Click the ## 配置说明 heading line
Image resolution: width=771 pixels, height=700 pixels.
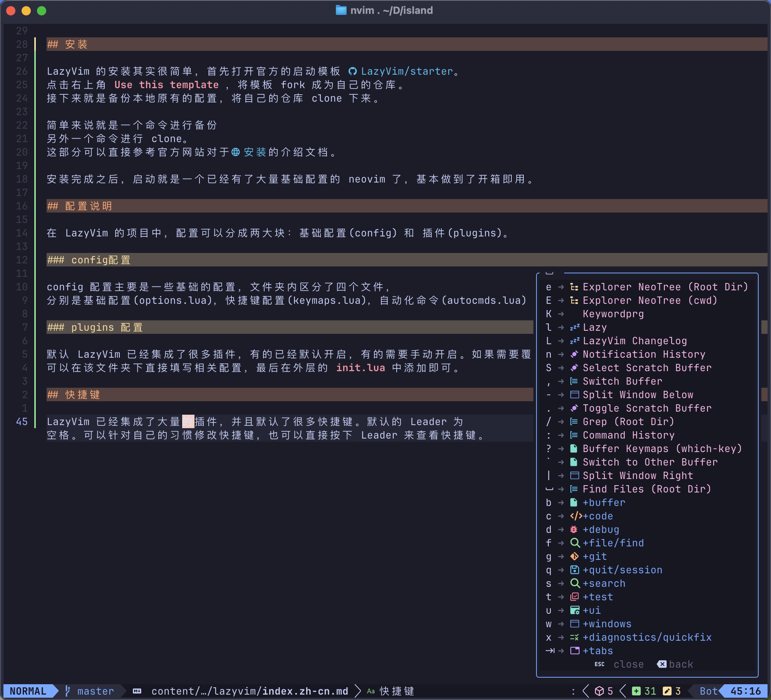(407, 206)
